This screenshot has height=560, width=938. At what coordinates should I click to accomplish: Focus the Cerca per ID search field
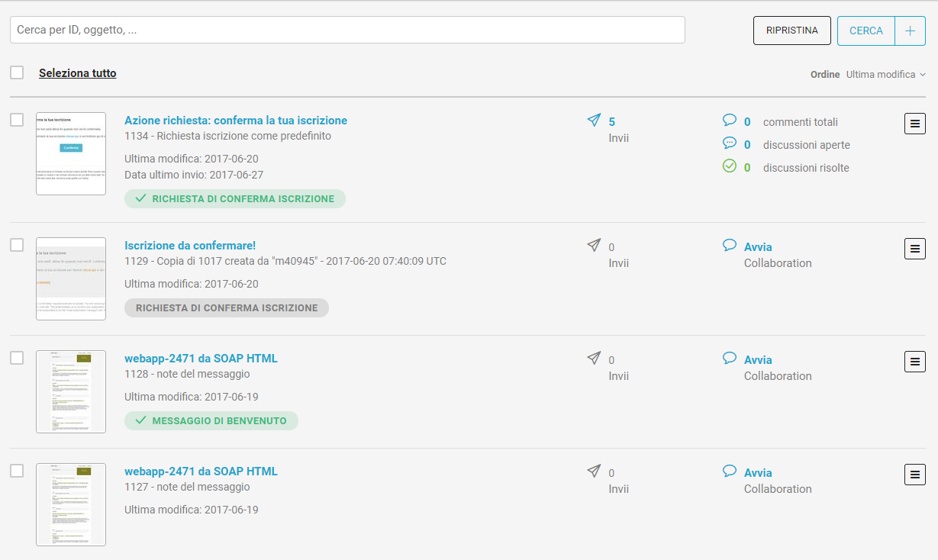coord(347,30)
